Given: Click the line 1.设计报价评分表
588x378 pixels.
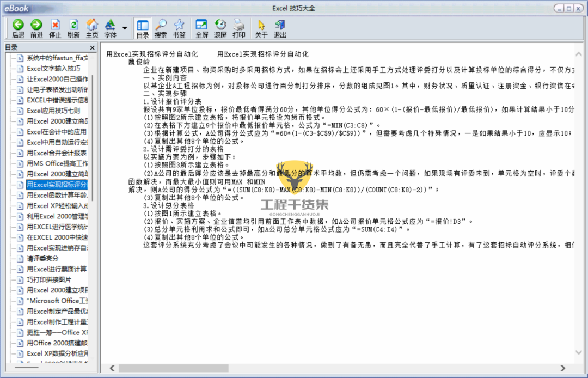Looking at the screenshot, I should [173, 102].
